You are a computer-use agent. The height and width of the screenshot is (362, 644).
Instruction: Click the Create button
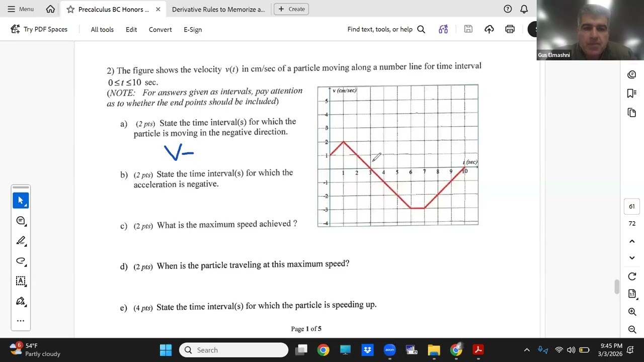(x=291, y=9)
